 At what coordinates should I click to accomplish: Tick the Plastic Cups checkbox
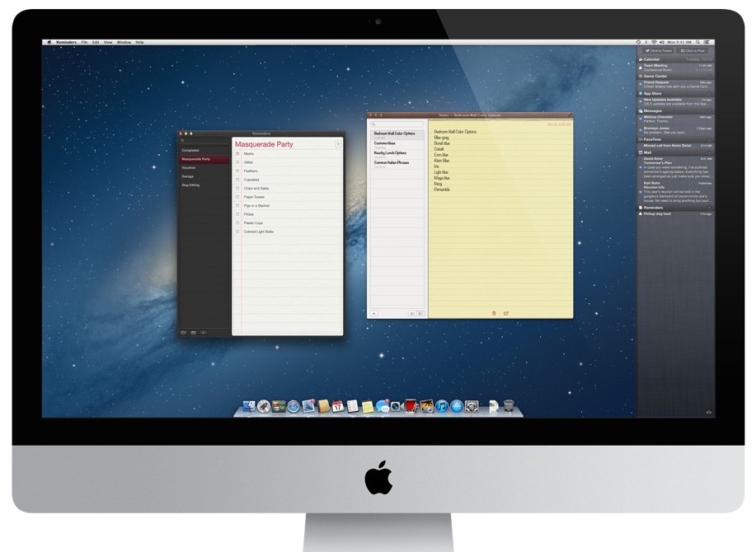pyautogui.click(x=238, y=223)
